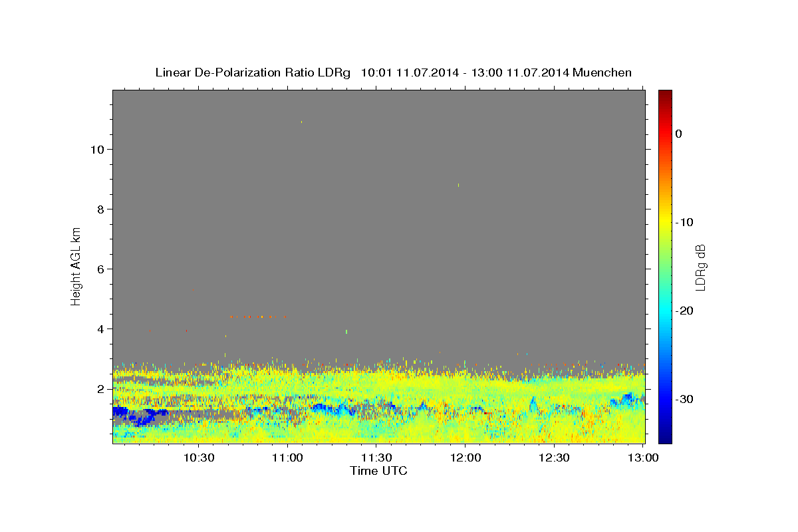Screen dimensions: 798x532
Task: Click the 'Time UTC' axis label
Action: pos(378,471)
